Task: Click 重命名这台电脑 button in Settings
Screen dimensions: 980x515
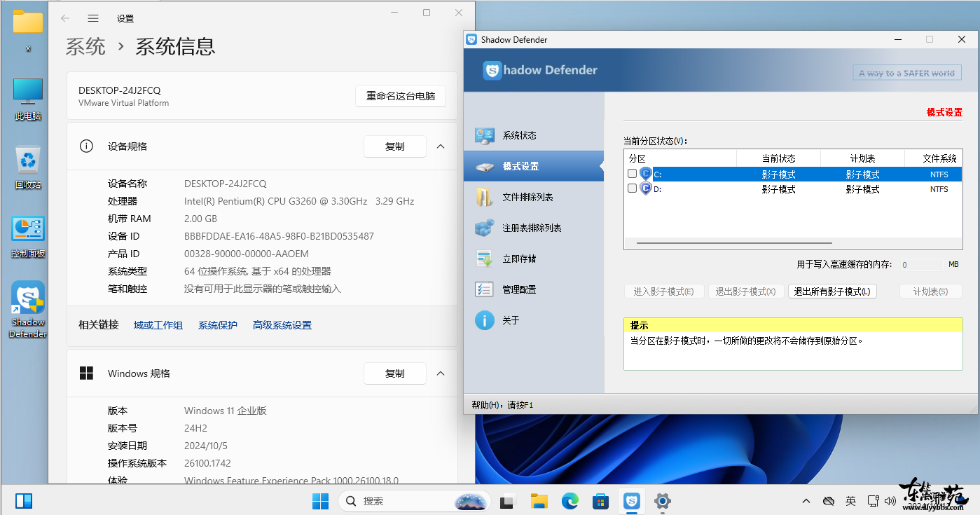Action: click(401, 96)
